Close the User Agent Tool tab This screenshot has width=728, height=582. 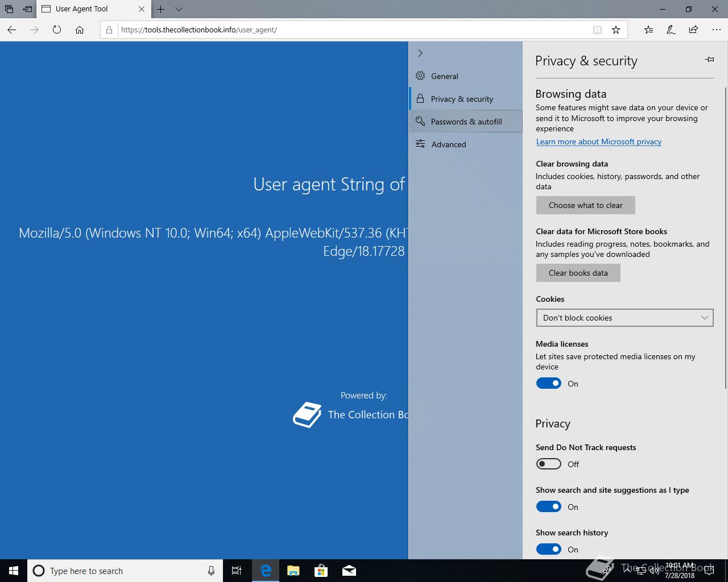pyautogui.click(x=142, y=9)
